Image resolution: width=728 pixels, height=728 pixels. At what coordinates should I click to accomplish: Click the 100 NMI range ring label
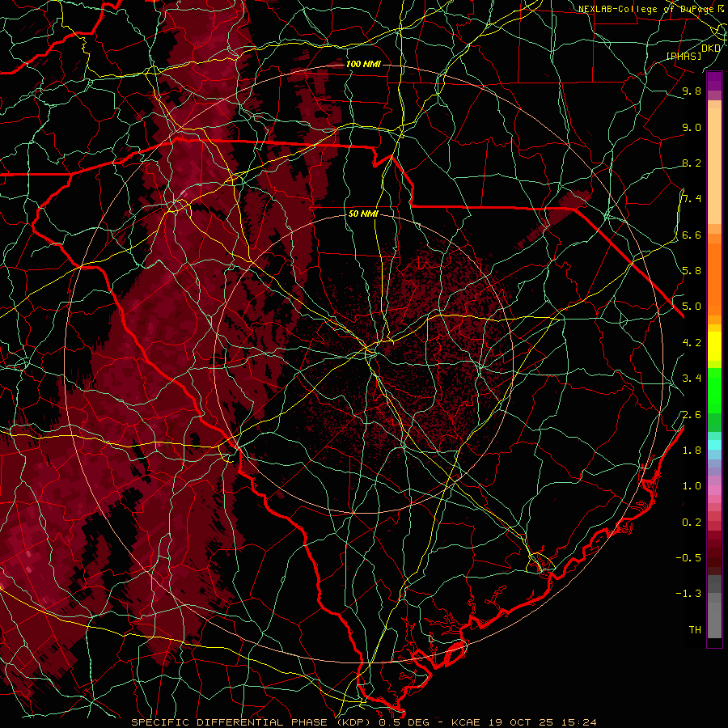coord(363,64)
